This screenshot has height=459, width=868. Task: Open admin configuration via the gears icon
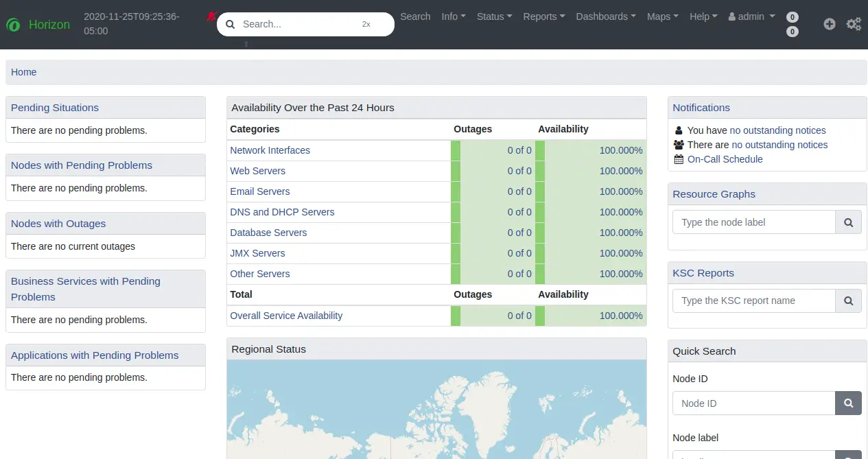[x=853, y=23]
